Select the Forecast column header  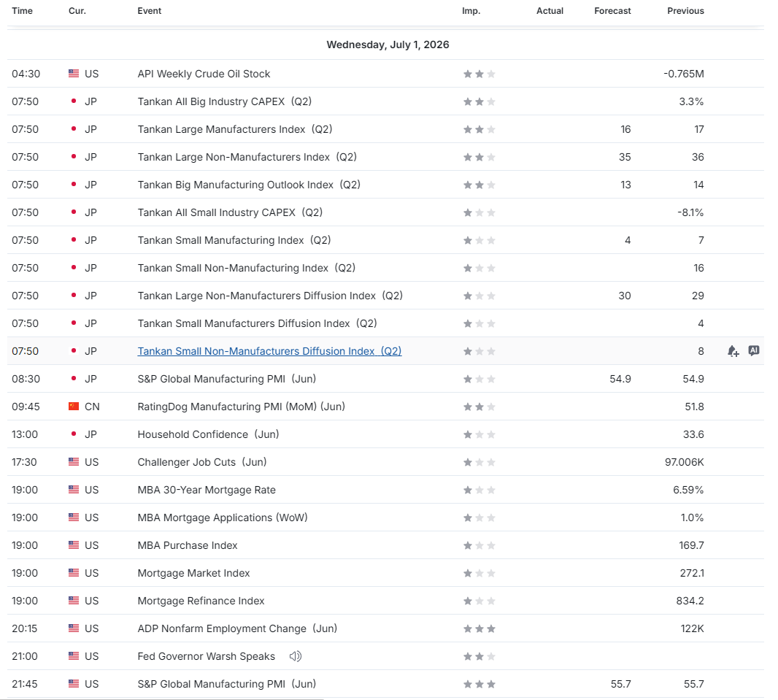tap(613, 11)
